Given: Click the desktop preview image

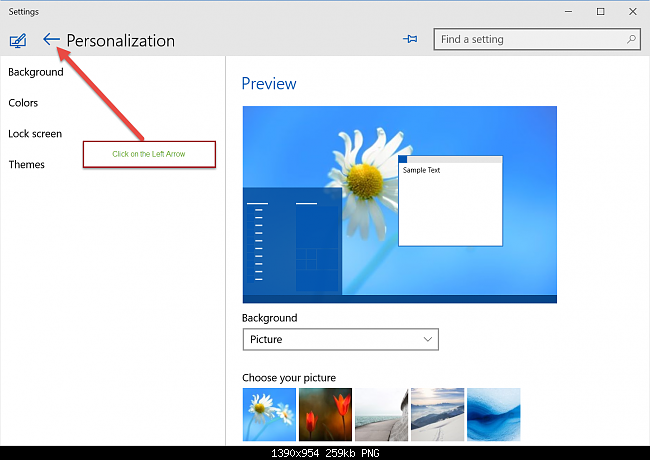Looking at the screenshot, I should [x=400, y=204].
